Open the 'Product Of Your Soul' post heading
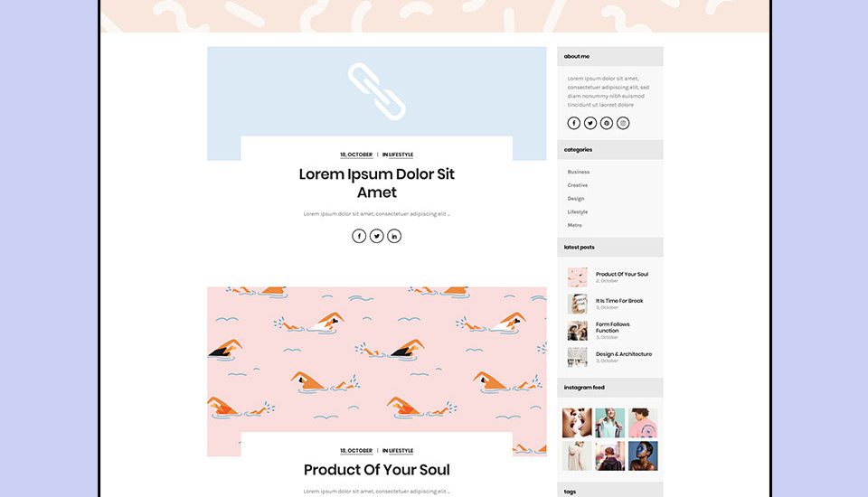Viewport: 868px width, 497px height. (x=377, y=470)
